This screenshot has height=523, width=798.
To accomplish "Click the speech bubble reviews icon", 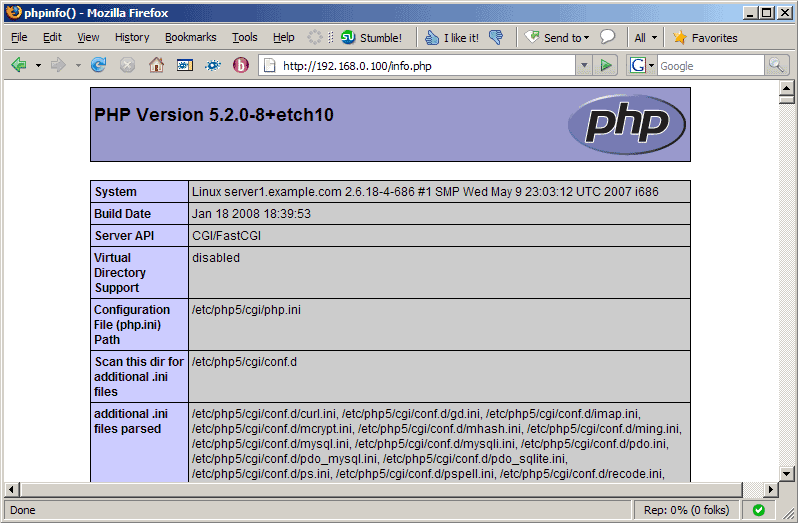I will 607,37.
